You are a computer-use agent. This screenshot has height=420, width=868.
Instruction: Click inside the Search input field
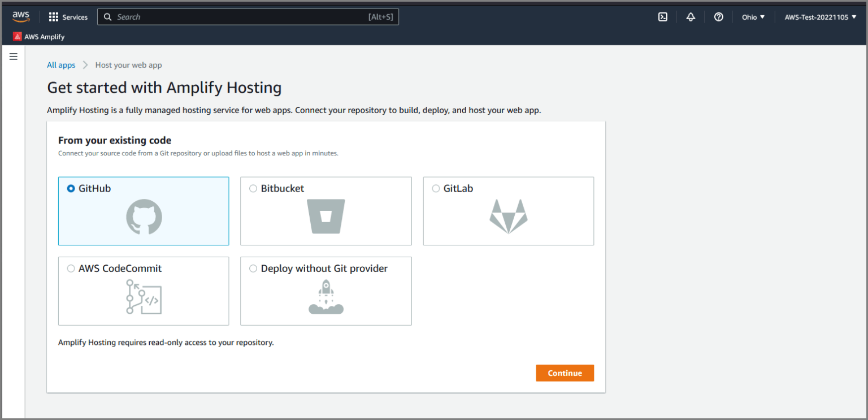point(249,17)
